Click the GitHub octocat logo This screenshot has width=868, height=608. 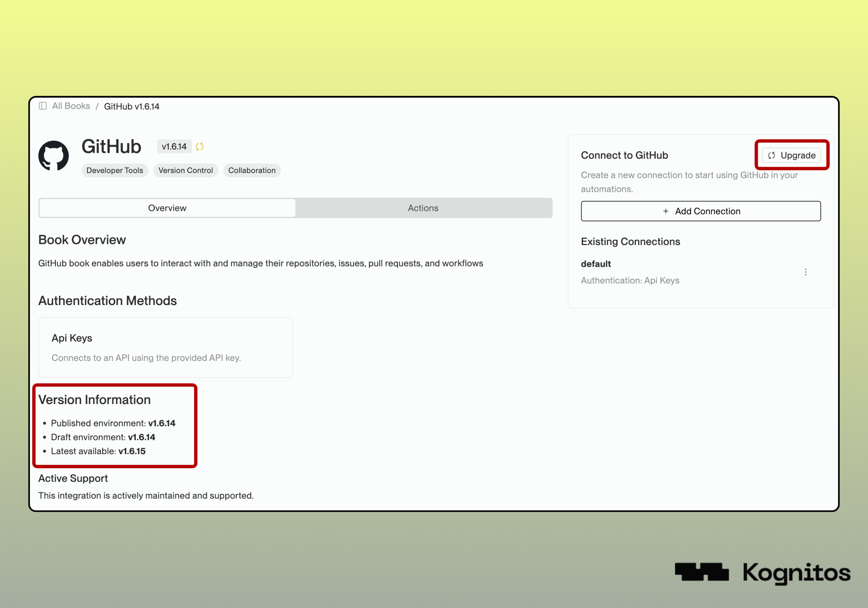(54, 156)
